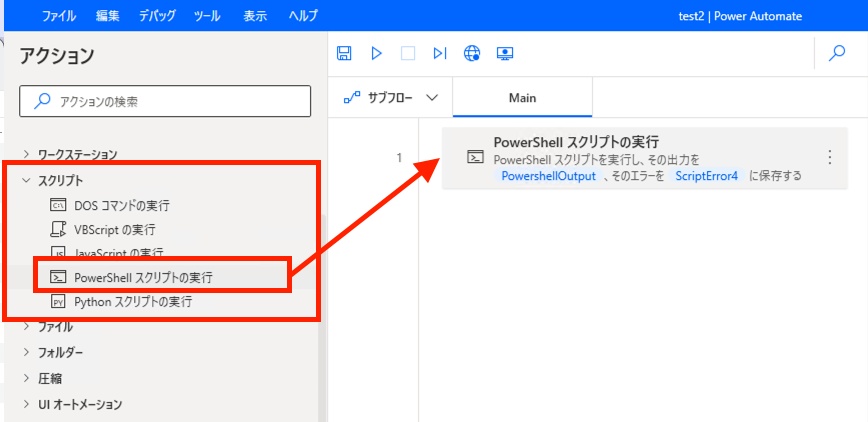868x422 pixels.
Task: Click the subflow icon beside サブフロー
Action: point(352,97)
